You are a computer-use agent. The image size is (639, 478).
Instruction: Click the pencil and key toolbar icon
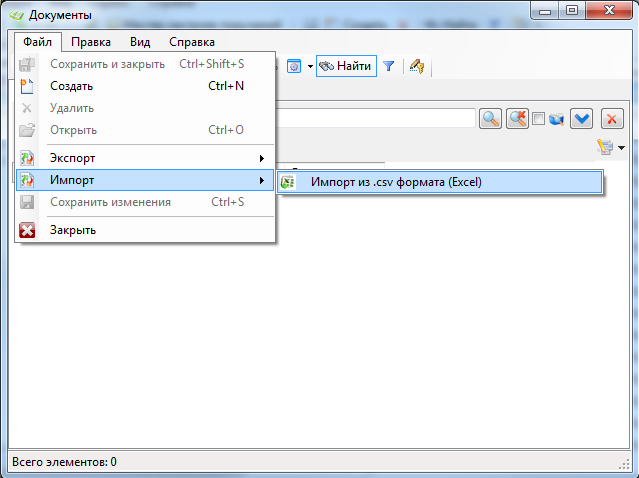click(x=417, y=66)
